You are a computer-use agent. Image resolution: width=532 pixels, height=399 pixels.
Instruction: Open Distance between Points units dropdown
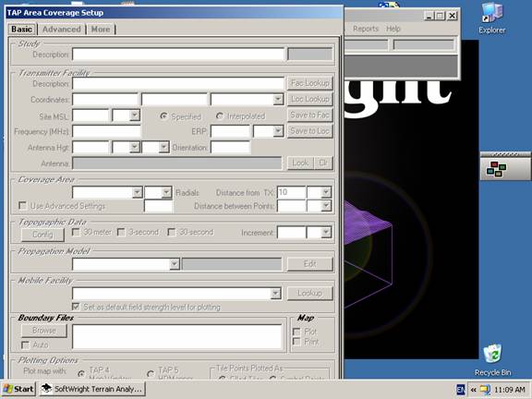click(x=326, y=206)
